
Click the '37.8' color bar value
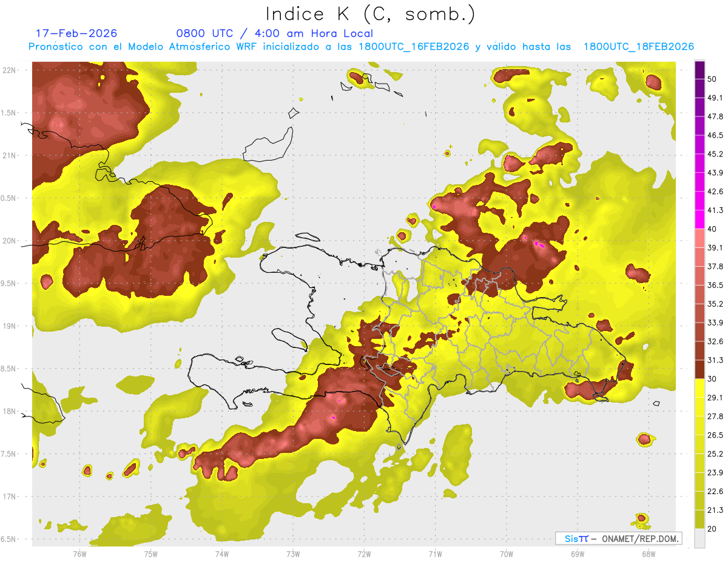pos(715,267)
